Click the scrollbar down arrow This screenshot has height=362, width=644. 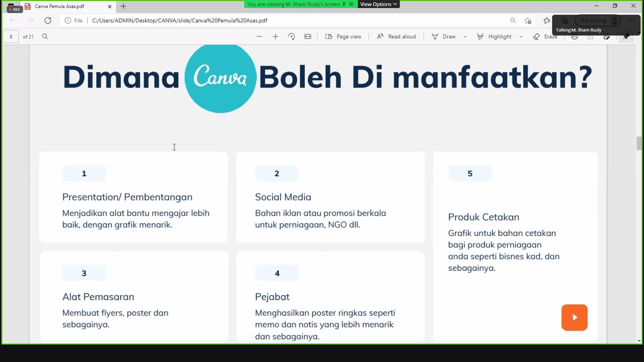pyautogui.click(x=639, y=341)
